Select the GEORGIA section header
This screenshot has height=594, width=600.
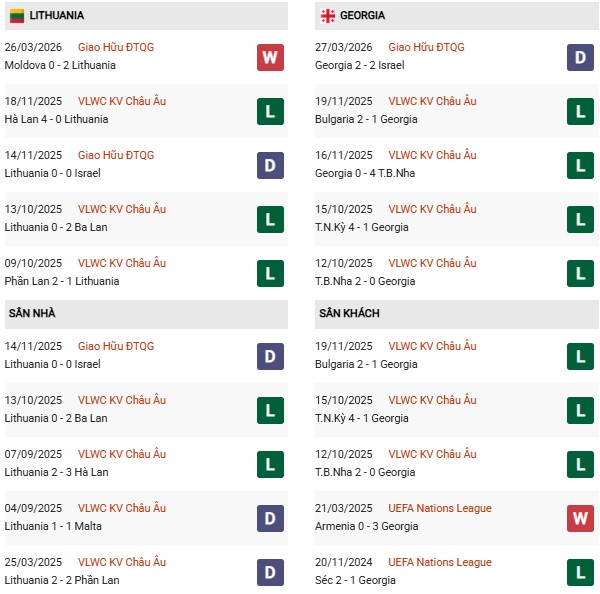click(362, 16)
